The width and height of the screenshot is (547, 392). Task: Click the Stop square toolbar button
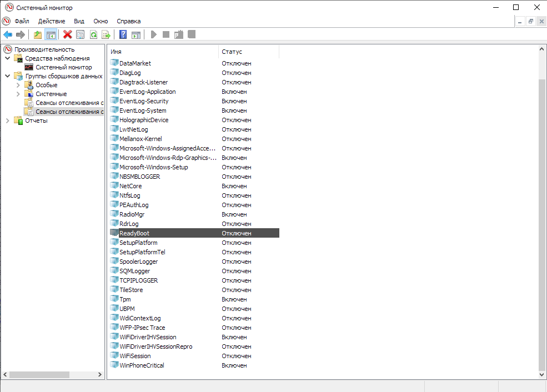(x=166, y=34)
